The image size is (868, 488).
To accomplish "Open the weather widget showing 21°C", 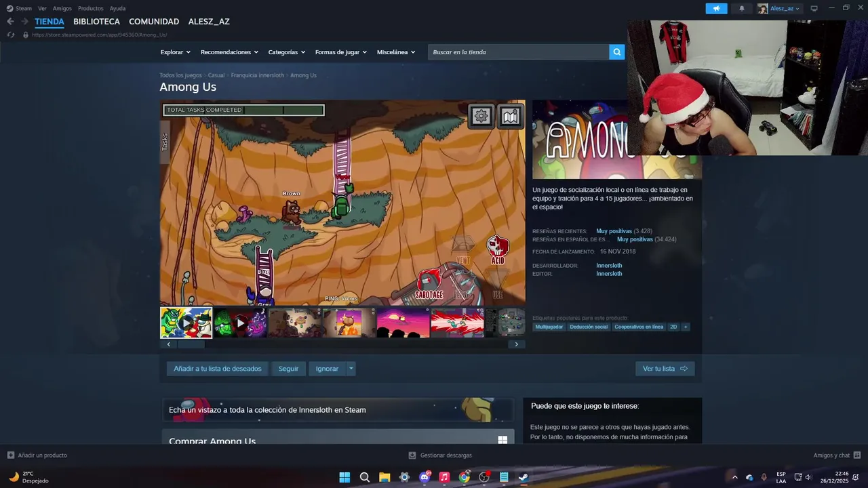I will click(28, 477).
